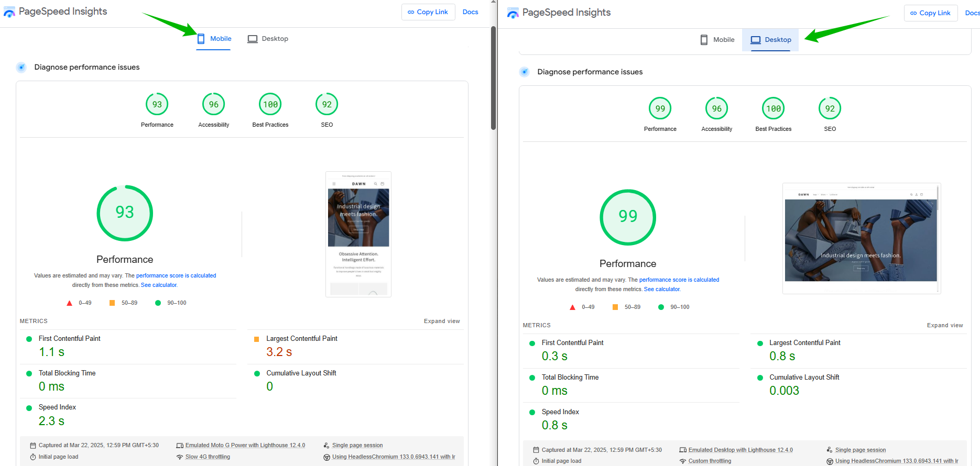
Task: Click the mobile Best Practices 100 gauge
Action: point(270,105)
